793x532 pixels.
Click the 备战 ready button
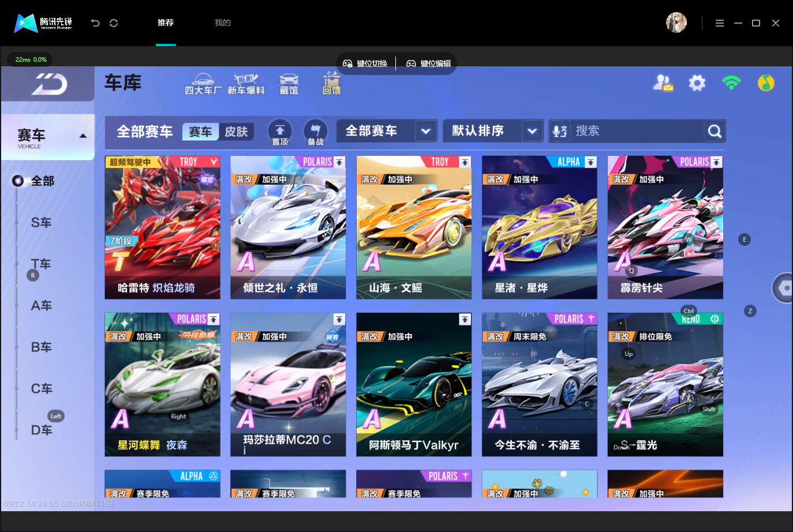[315, 132]
